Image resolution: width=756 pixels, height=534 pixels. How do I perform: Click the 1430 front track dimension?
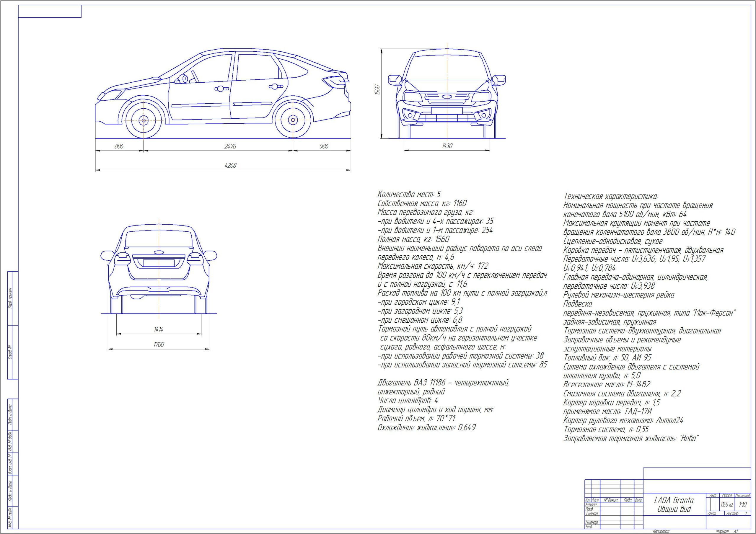pos(447,146)
